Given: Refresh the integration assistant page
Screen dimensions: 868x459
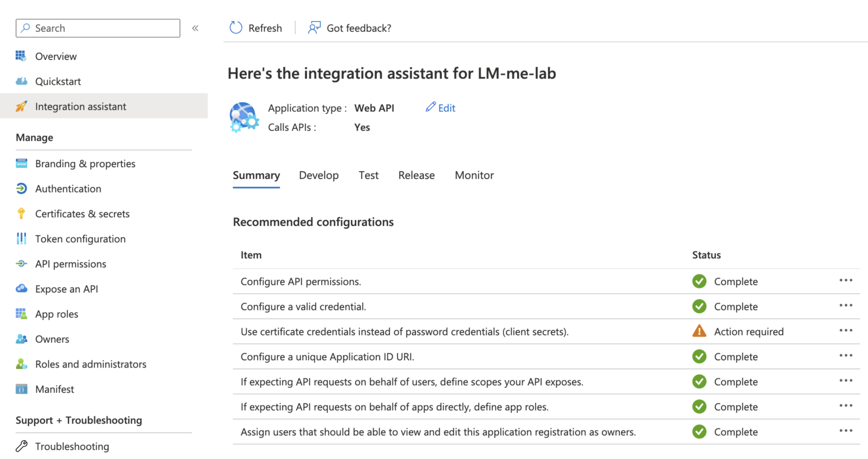Looking at the screenshot, I should [x=255, y=28].
